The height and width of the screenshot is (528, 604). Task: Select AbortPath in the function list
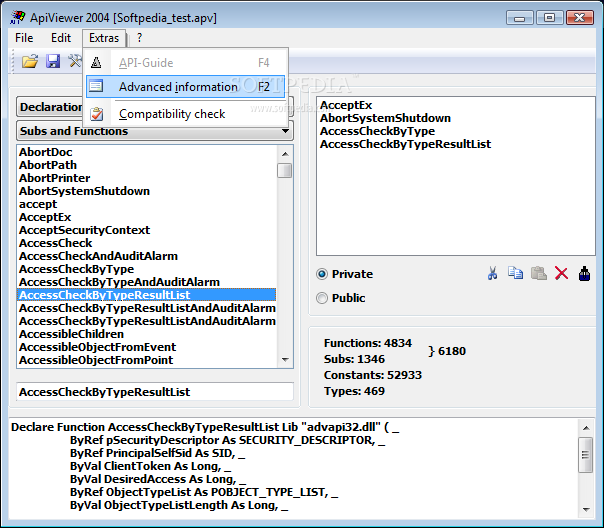click(48, 165)
